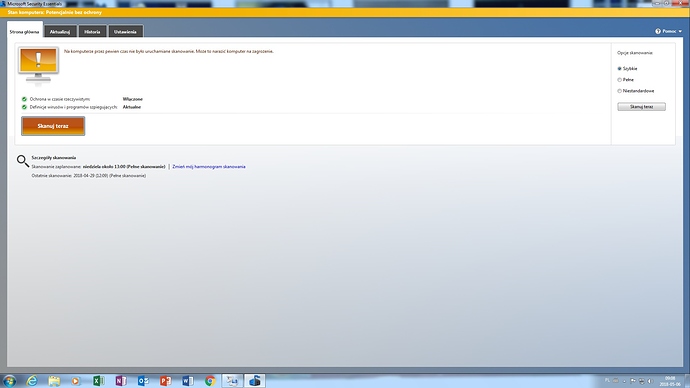This screenshot has width=690, height=388.
Task: Open the Ustawienia tab
Action: (125, 31)
